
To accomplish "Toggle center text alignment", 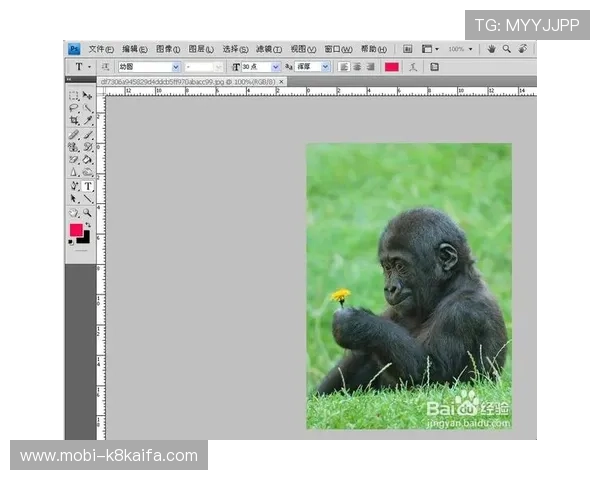I will [x=357, y=67].
